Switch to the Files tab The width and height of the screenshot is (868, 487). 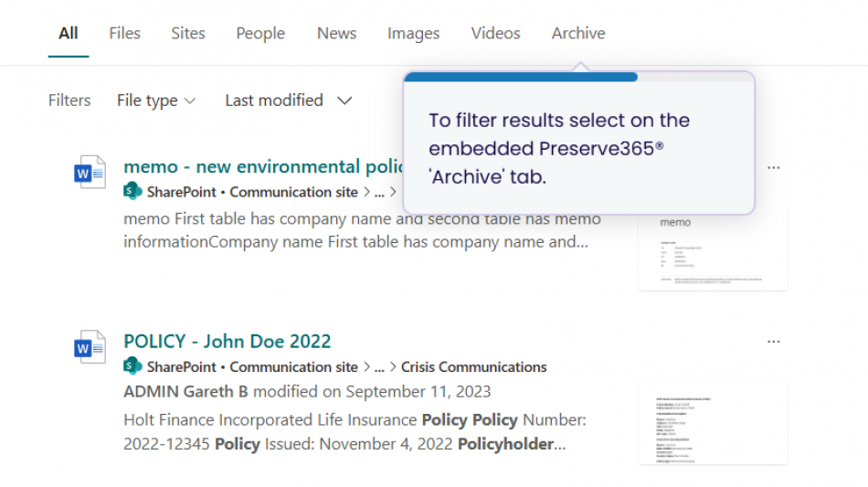click(124, 33)
